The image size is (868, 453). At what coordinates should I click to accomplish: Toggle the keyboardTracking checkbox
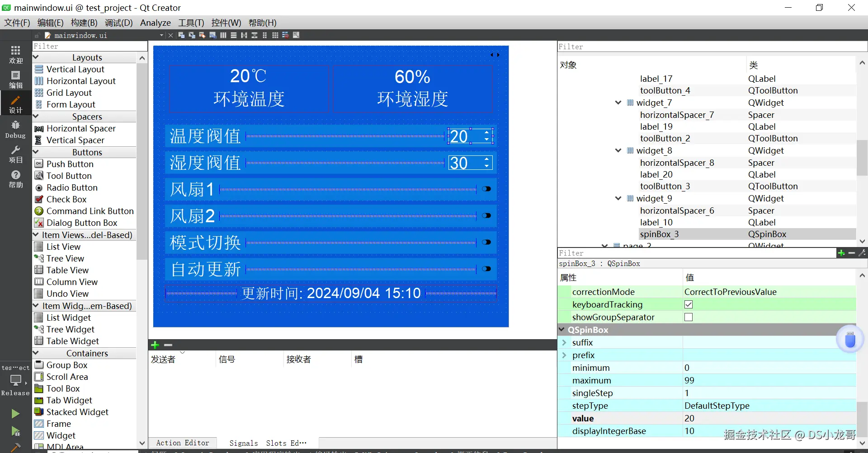[x=689, y=304]
